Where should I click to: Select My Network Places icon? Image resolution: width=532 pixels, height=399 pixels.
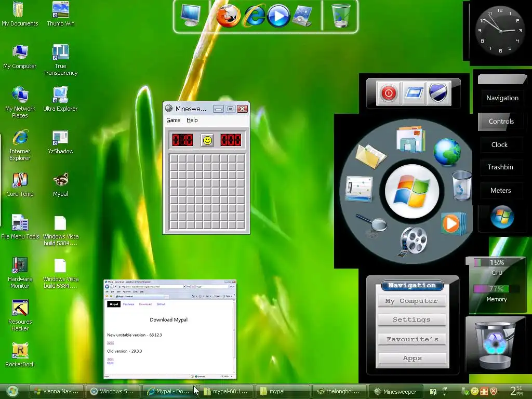point(20,102)
